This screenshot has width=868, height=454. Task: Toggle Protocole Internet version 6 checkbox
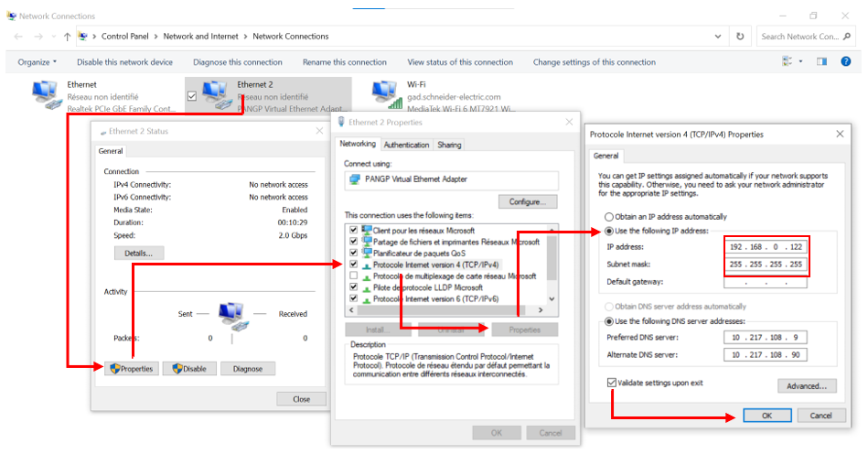point(353,298)
